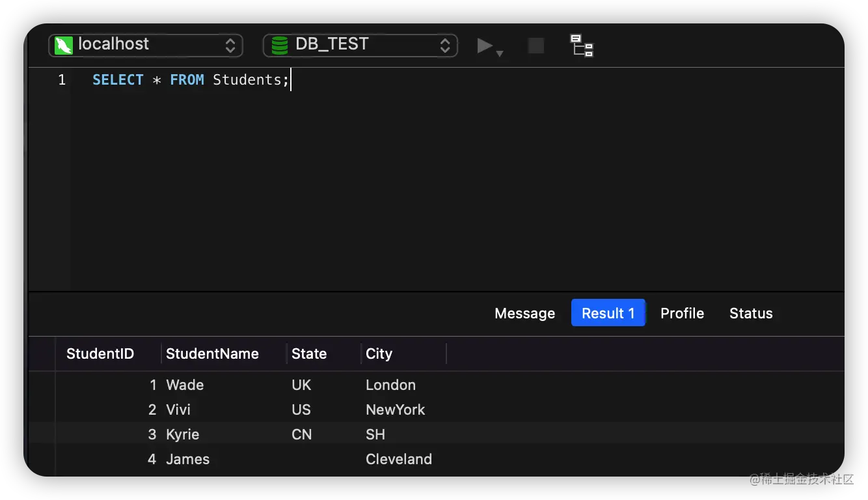This screenshot has width=868, height=500.
Task: Click the Explain query plan icon
Action: point(582,46)
